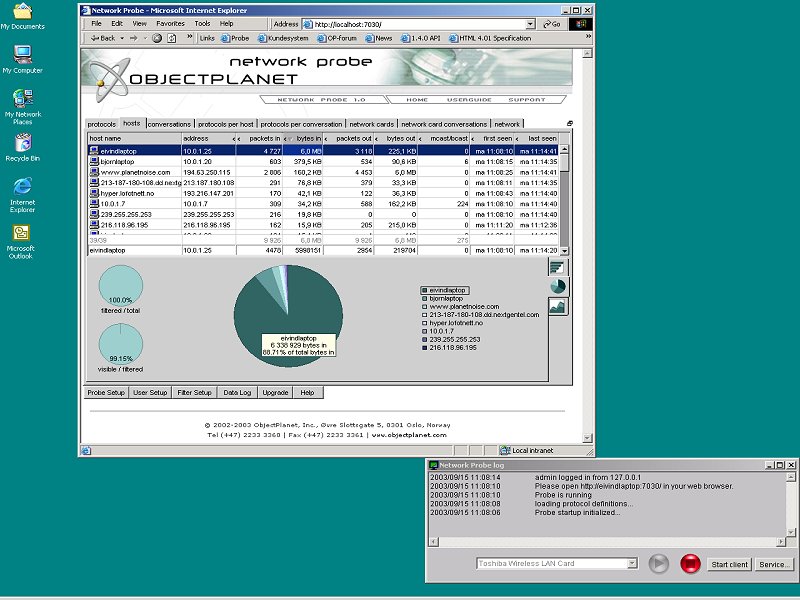Open the OP-forum links bar favorite
This screenshot has height=600, width=800.
pyautogui.click(x=337, y=38)
